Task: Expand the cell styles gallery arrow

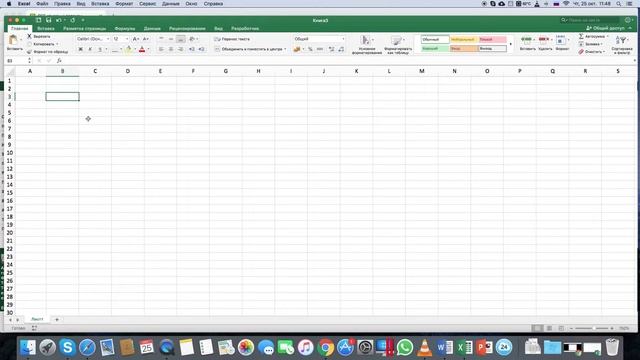Action: (510, 44)
